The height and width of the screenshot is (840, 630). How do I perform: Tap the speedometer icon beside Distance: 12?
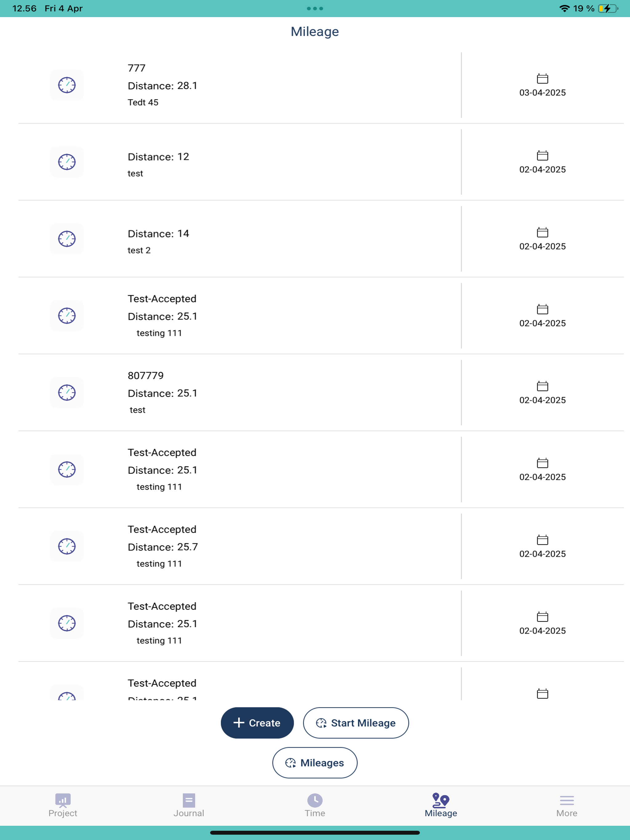[x=66, y=162]
